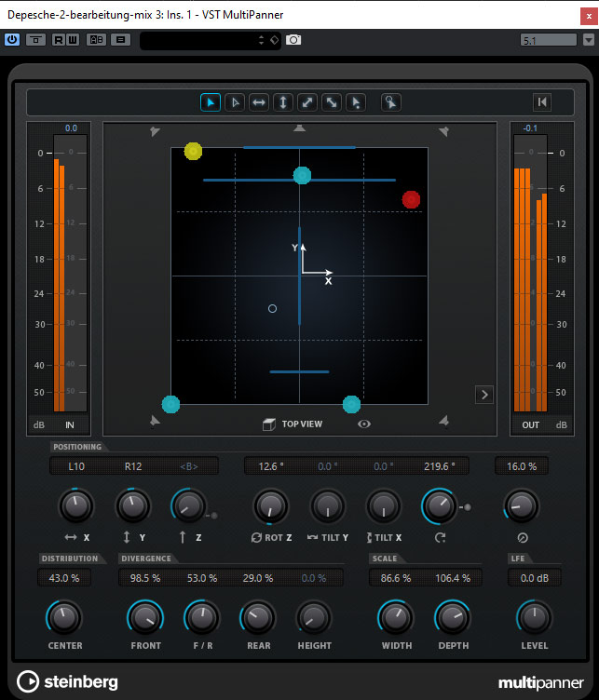Select the diagonal bottom-left to top-right tool
Screen dimensions: 599x700
307,102
